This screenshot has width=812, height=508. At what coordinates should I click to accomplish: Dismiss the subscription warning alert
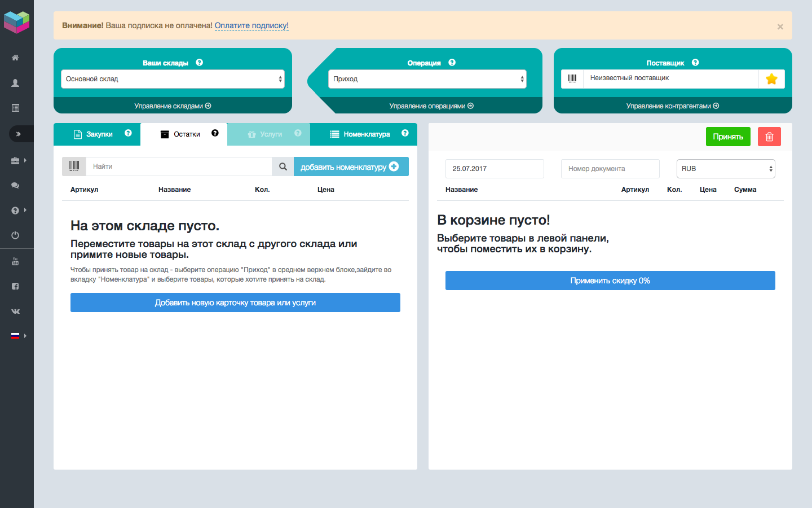tap(780, 27)
